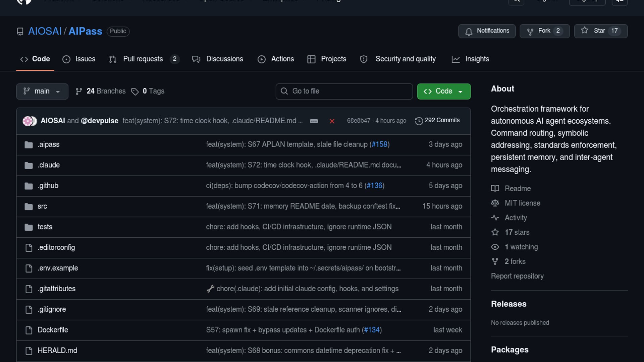644x362 pixels.
Task: Open the Pull requests tab
Action: pos(143,59)
